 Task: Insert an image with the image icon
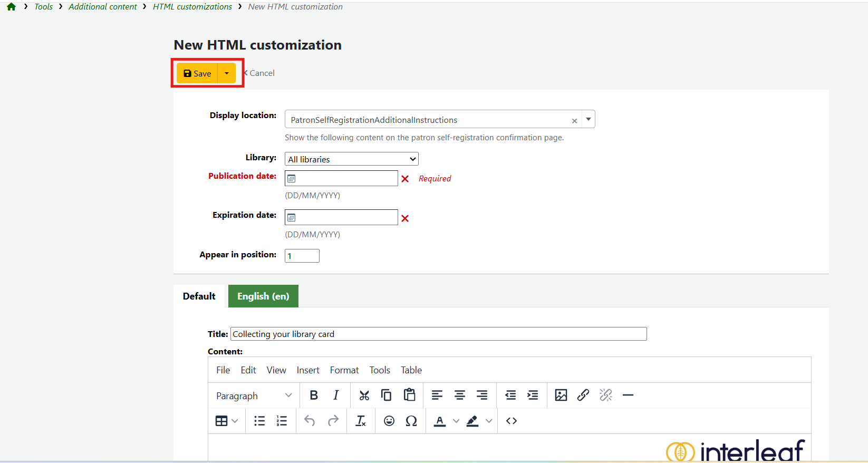(561, 395)
